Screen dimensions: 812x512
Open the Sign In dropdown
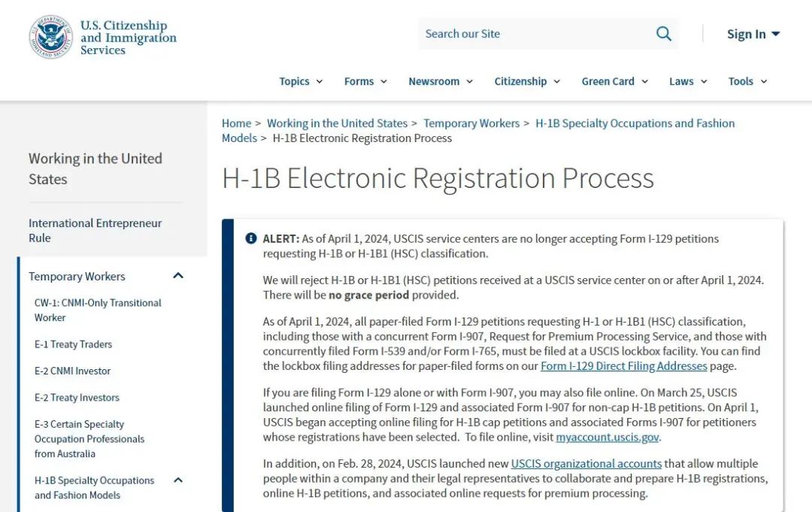[x=753, y=34]
